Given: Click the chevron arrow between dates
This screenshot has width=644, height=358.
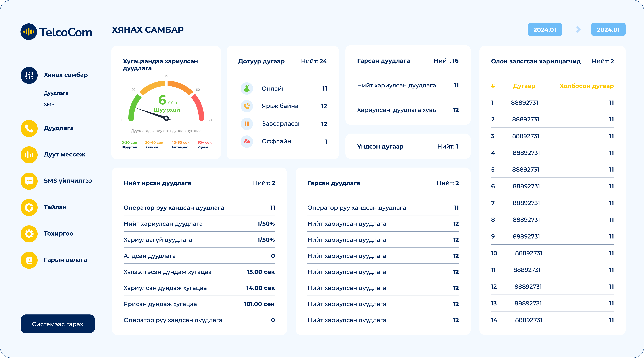Looking at the screenshot, I should click(578, 29).
